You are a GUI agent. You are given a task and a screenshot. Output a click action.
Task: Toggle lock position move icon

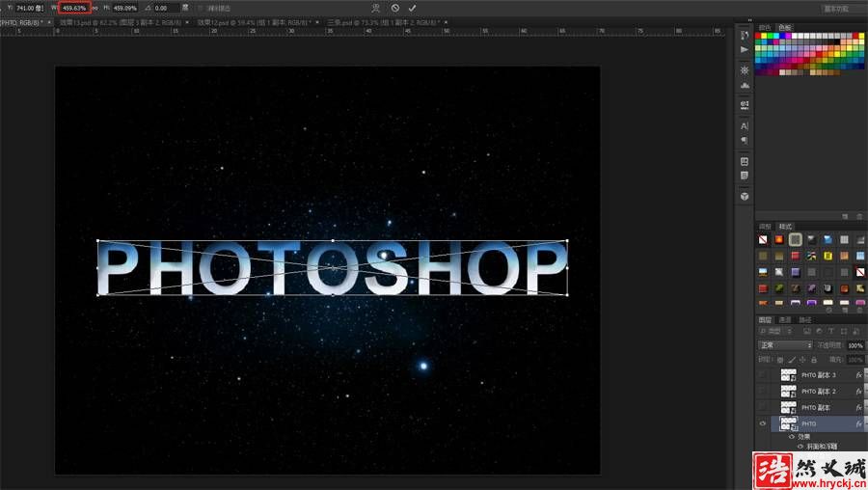(x=802, y=360)
